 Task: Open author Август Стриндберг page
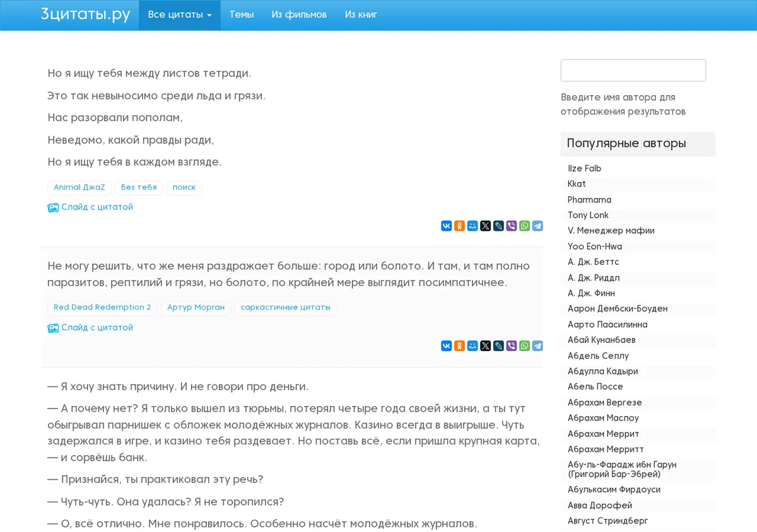point(607,521)
